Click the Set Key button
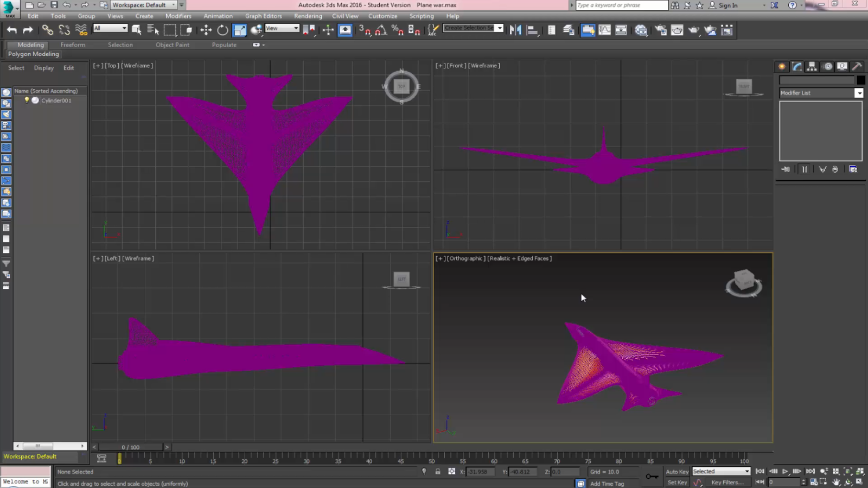Screen dimensions: 868x488 tap(677, 482)
